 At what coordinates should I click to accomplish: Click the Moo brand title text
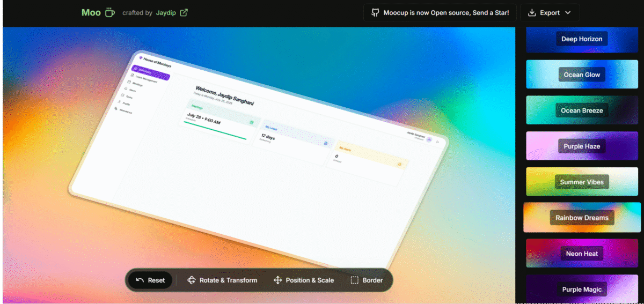91,12
